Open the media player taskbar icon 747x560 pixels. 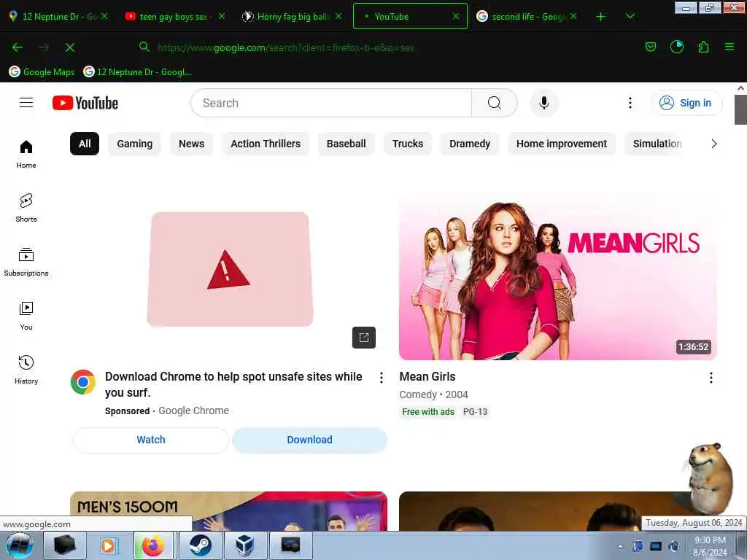tap(108, 545)
